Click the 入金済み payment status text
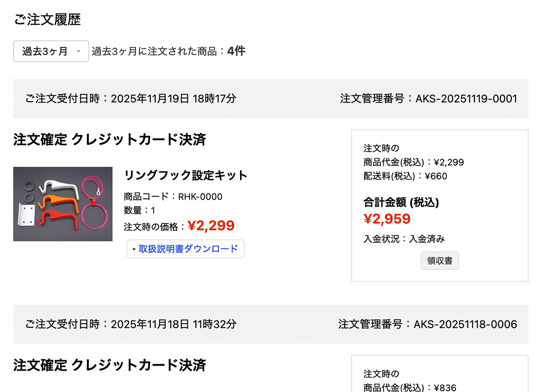The image size is (538, 392). [427, 239]
